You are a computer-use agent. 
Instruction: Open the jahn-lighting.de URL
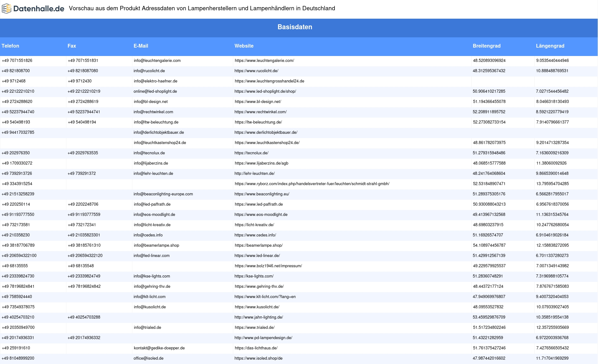[x=259, y=317]
